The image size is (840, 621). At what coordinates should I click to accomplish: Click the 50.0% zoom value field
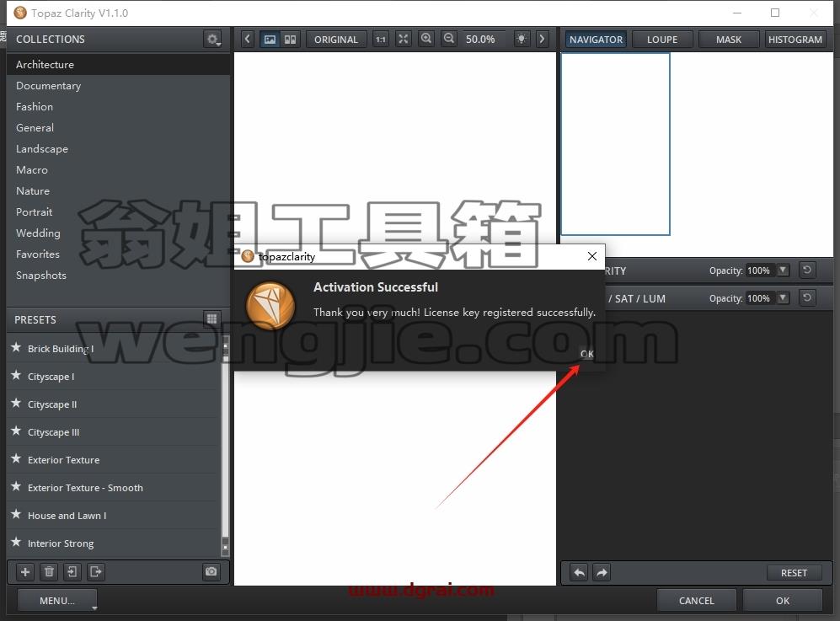(482, 39)
